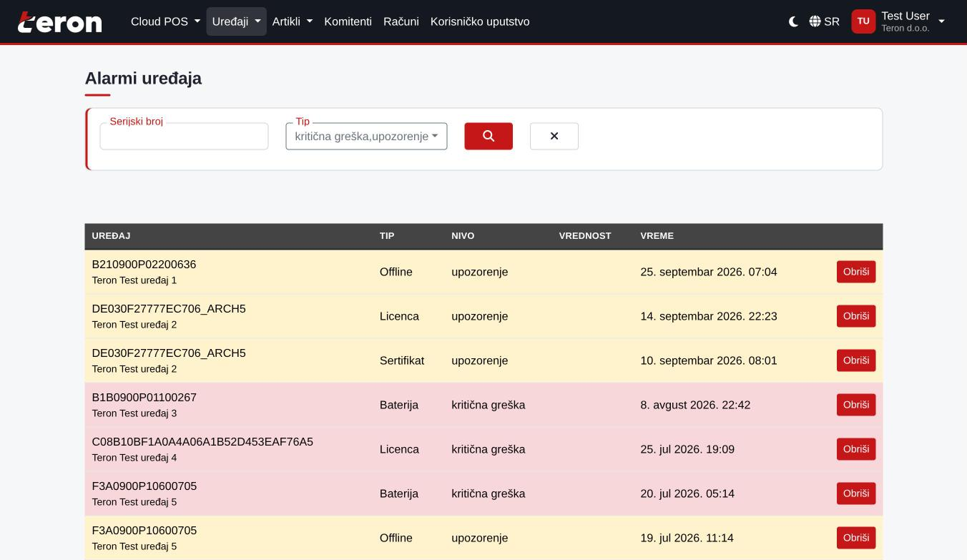Viewport: 967px width, 560px height.
Task: Delete the Offline alarm from 19. jul
Action: 856,538
